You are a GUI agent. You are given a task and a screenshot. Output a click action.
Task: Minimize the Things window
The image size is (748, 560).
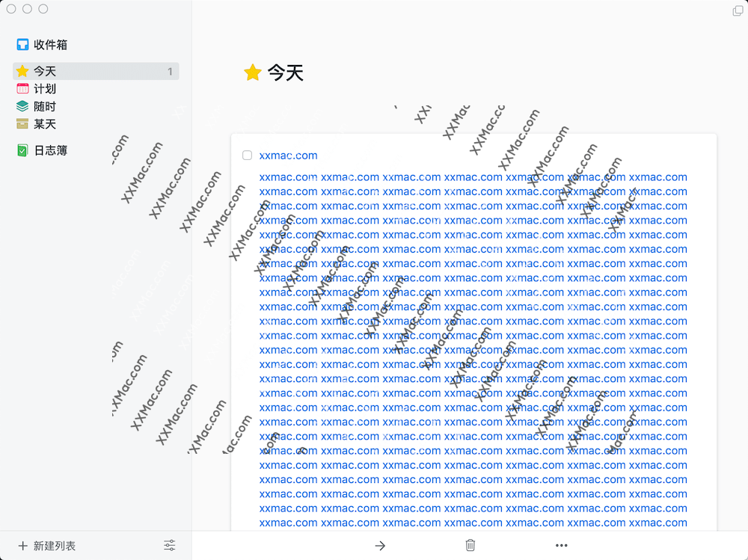[x=27, y=9]
